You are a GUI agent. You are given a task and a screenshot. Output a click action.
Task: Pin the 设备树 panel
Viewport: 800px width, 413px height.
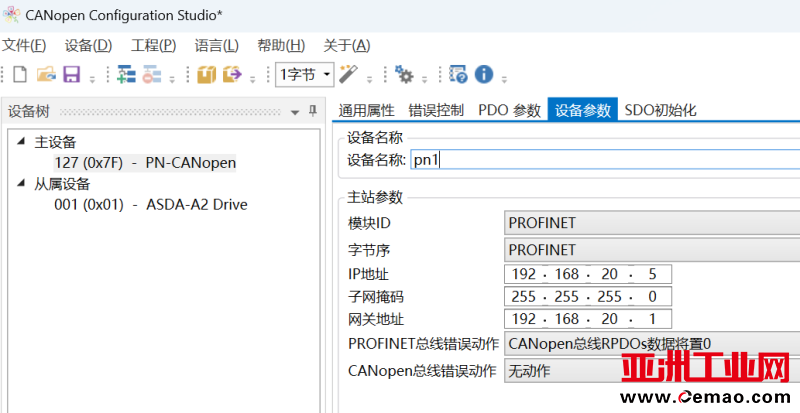(x=313, y=111)
